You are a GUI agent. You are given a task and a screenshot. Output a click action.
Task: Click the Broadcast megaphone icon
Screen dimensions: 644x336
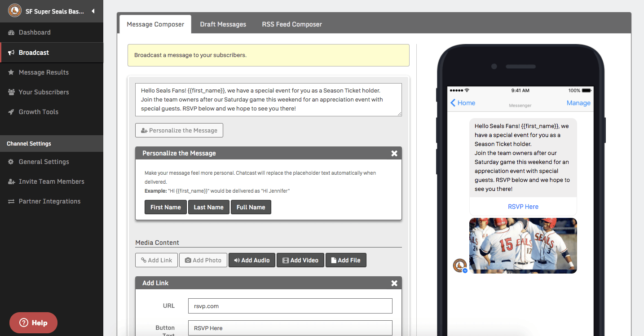point(11,53)
